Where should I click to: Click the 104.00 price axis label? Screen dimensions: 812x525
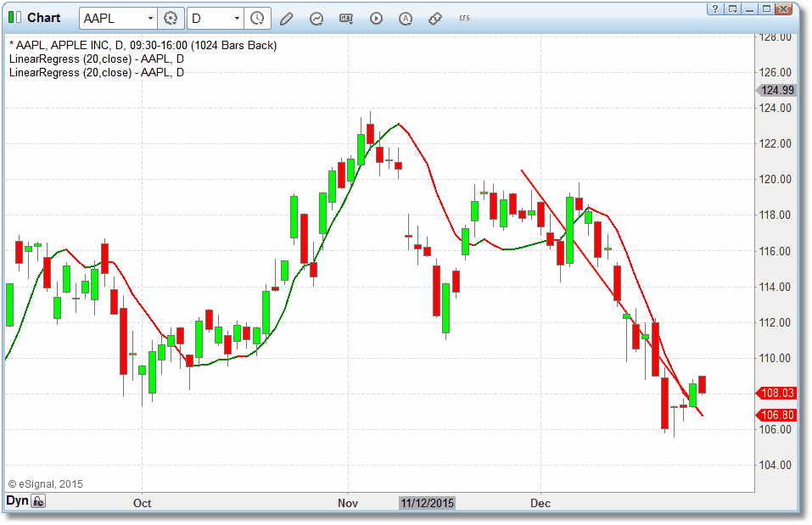(x=775, y=465)
